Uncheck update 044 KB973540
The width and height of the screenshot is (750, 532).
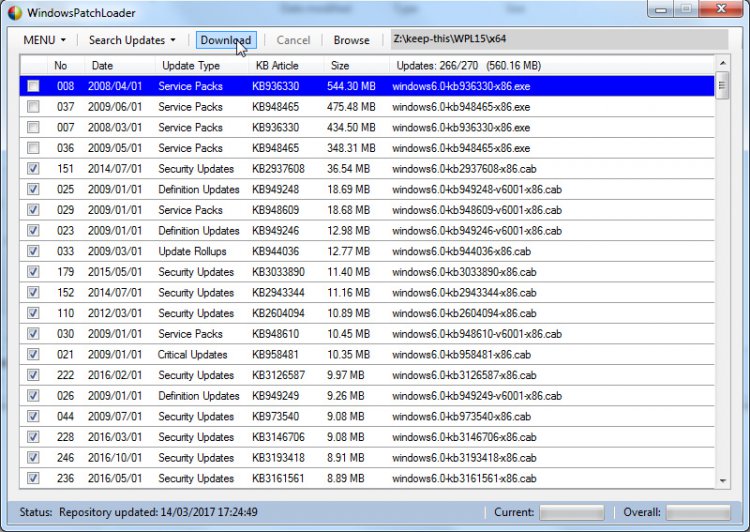coord(33,416)
